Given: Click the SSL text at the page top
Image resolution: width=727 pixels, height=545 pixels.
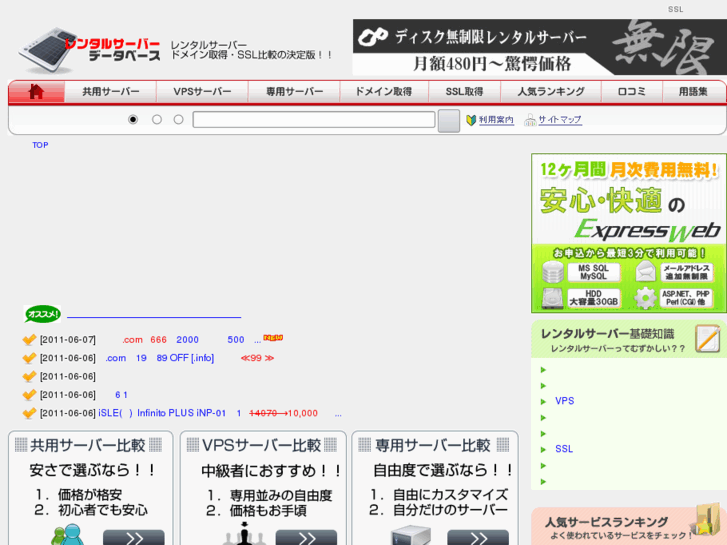Looking at the screenshot, I should (x=676, y=9).
